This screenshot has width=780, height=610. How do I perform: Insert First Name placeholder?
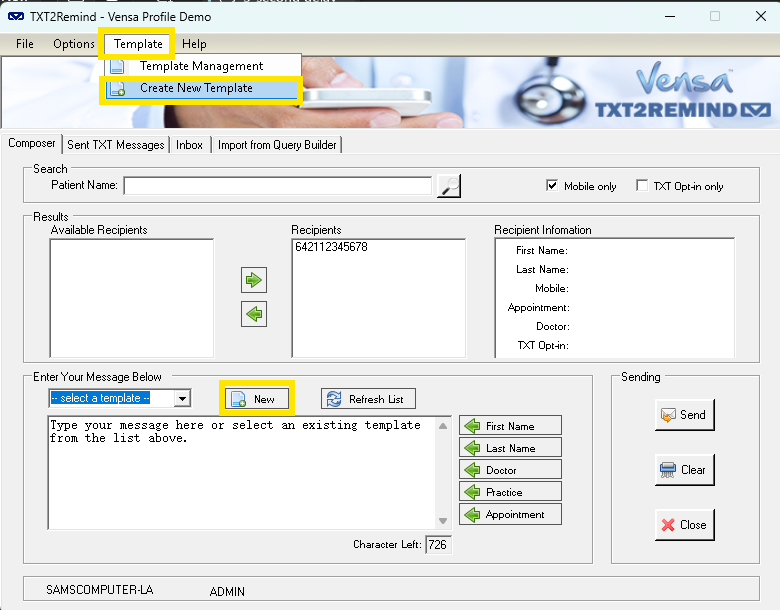click(510, 426)
